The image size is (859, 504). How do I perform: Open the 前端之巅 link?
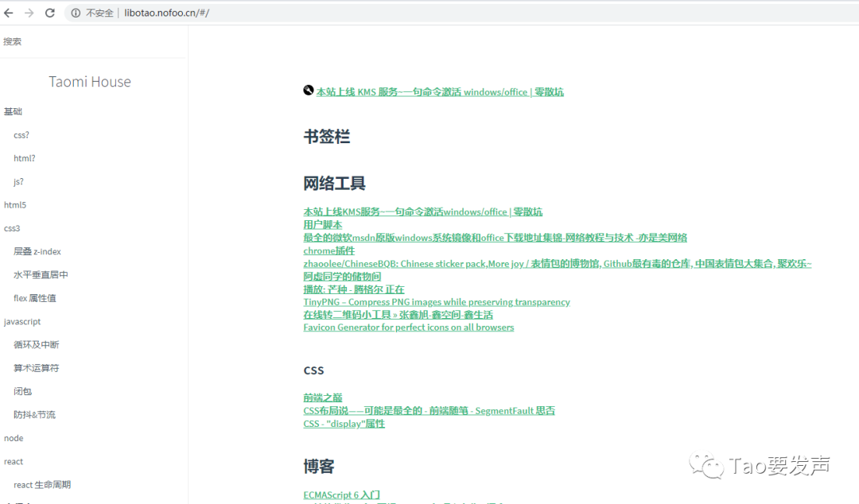[323, 397]
